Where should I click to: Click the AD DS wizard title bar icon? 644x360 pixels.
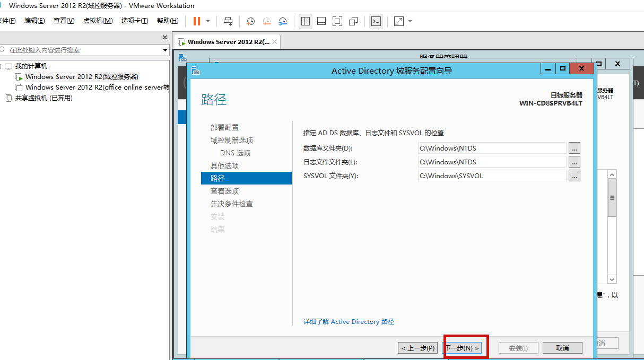(x=196, y=70)
